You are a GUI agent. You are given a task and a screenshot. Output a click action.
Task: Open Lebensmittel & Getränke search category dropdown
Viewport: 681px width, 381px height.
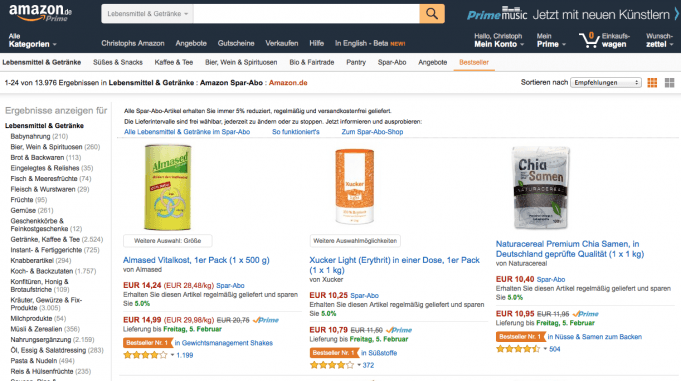coord(147,14)
